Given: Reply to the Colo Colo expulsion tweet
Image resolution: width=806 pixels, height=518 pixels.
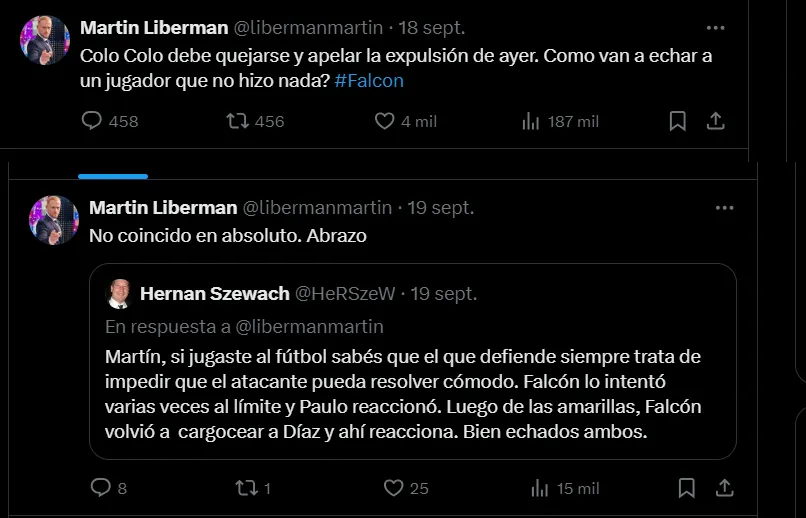Looking at the screenshot, I should coord(92,121).
